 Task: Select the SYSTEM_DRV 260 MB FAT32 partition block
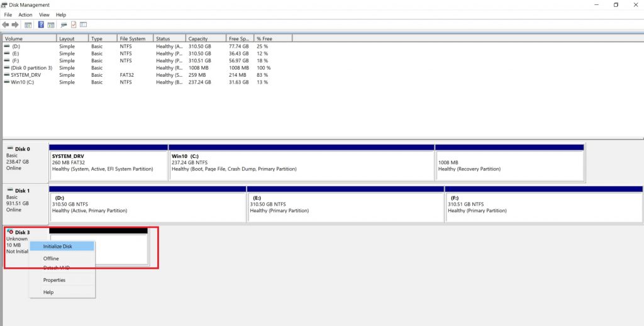coord(108,162)
